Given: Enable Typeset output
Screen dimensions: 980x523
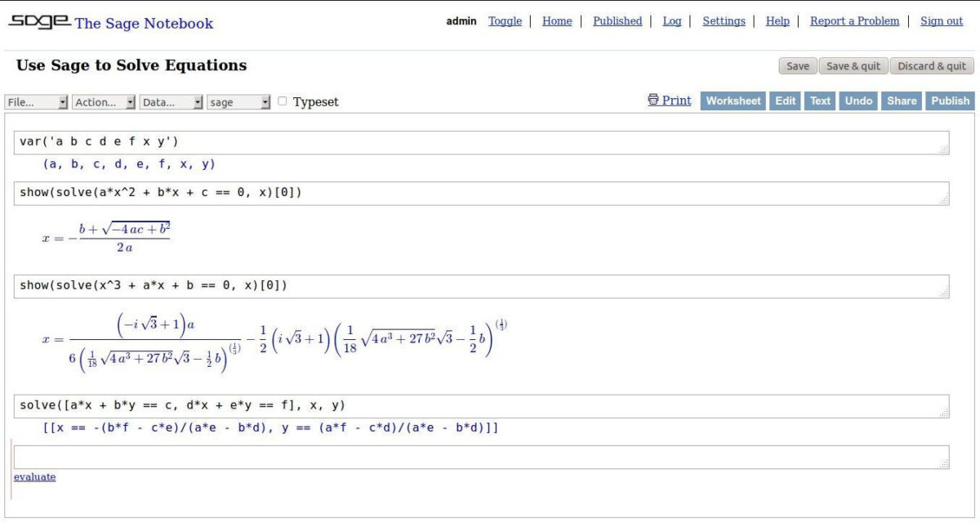Looking at the screenshot, I should (281, 101).
